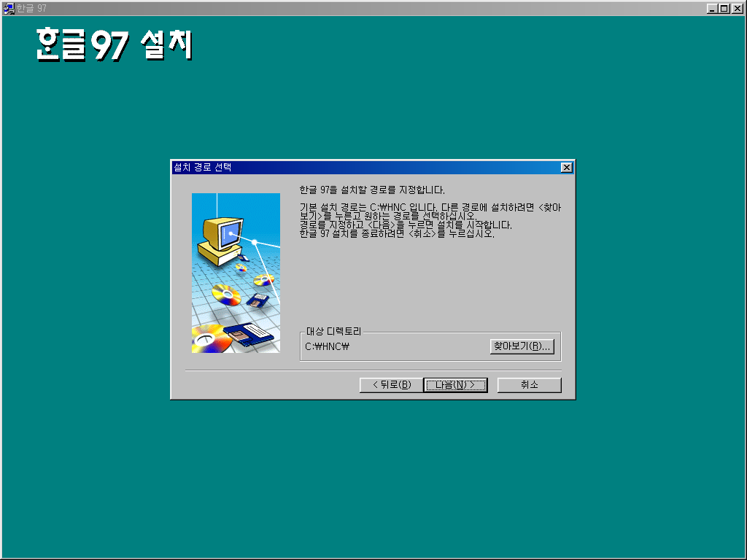The width and height of the screenshot is (747, 560).
Task: Click the 다음(N) > button
Action: (x=455, y=385)
